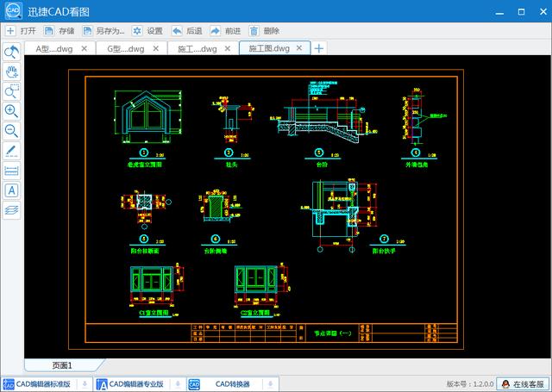Click the 在线客服 penguin icon
Viewport: 552px width, 392px height.
coord(505,384)
